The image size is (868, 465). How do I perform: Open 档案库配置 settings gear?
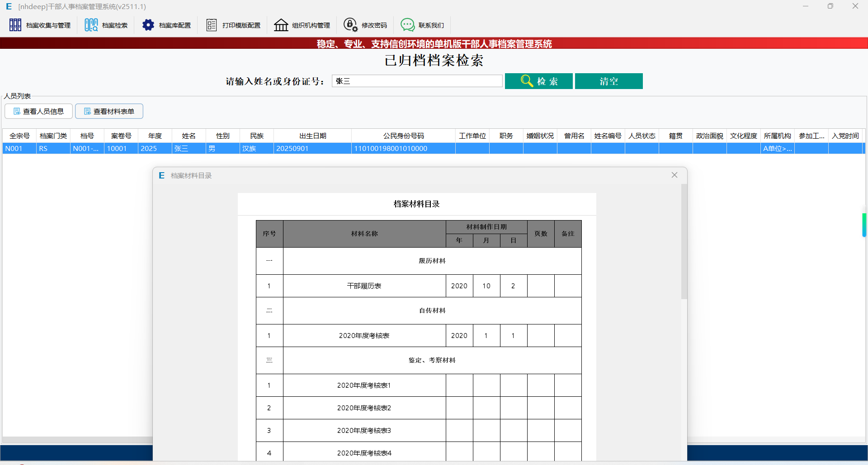point(148,25)
